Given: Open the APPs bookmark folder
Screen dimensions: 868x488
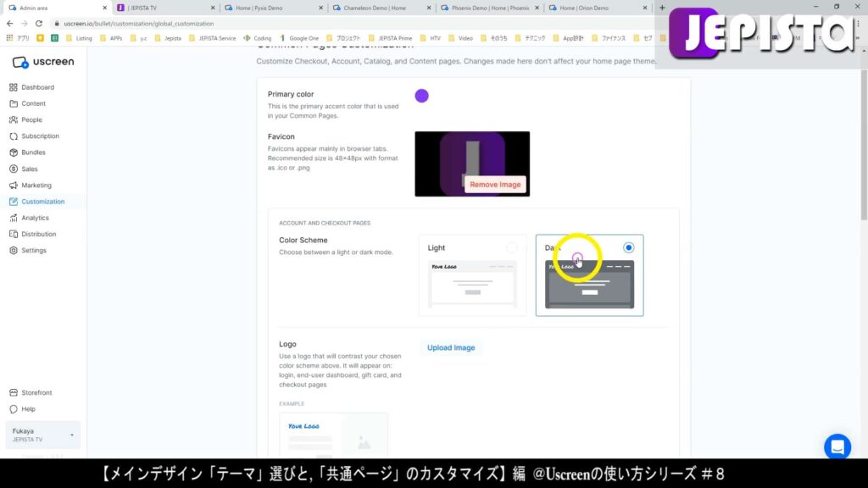Looking at the screenshot, I should tap(111, 38).
